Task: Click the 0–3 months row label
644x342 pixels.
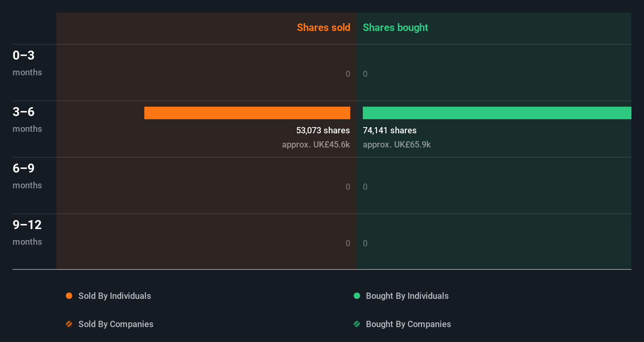Action: (x=27, y=63)
